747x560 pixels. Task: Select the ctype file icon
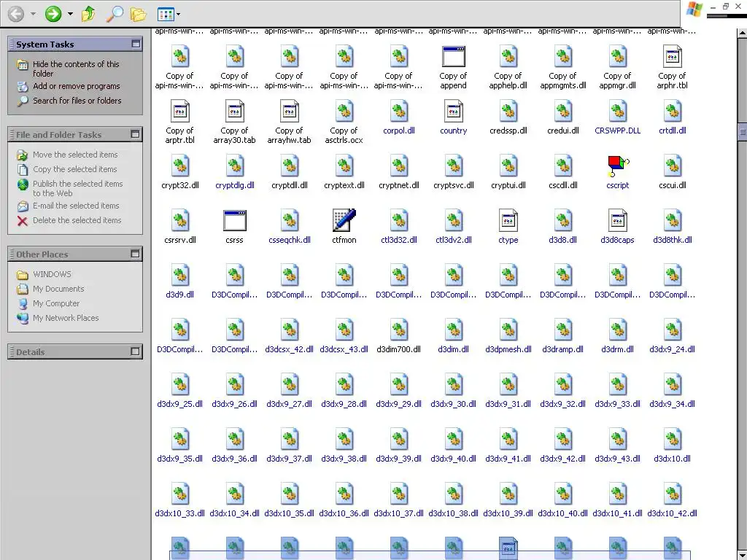508,220
